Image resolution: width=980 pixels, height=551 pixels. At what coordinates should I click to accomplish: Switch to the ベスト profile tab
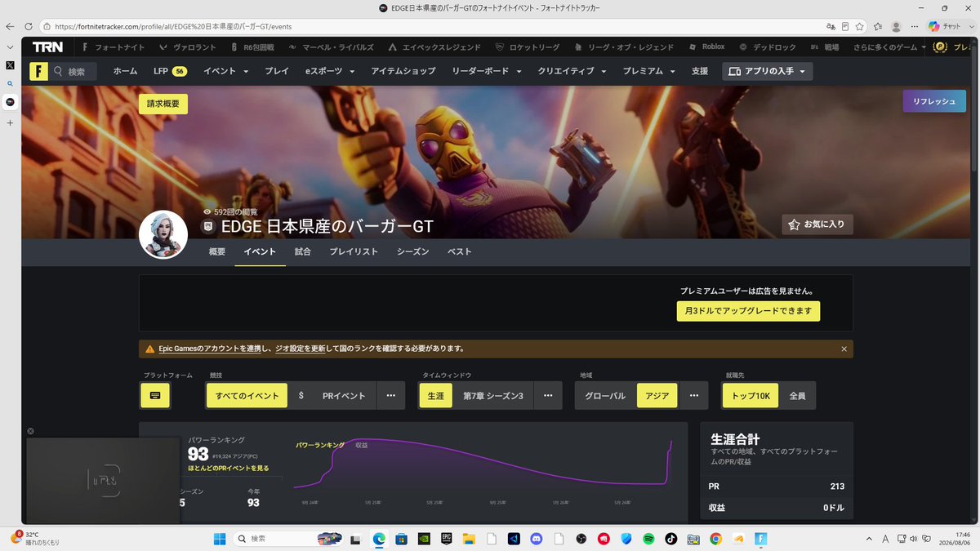coord(460,252)
